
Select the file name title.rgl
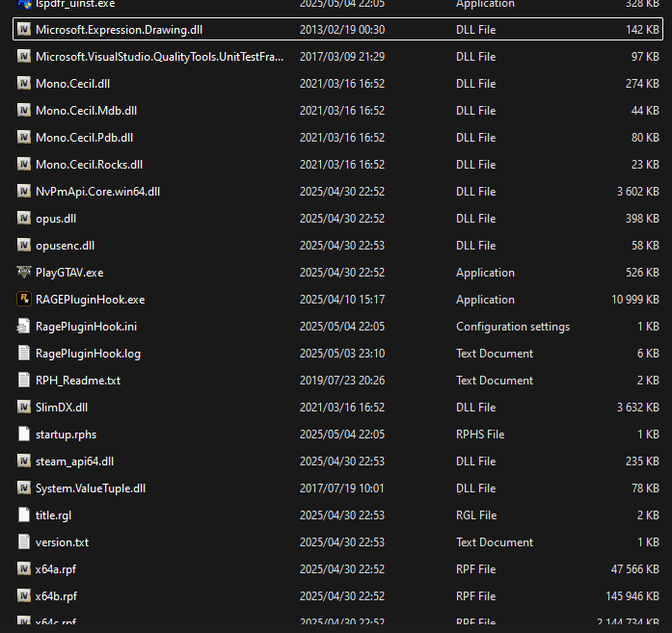pyautogui.click(x=53, y=515)
